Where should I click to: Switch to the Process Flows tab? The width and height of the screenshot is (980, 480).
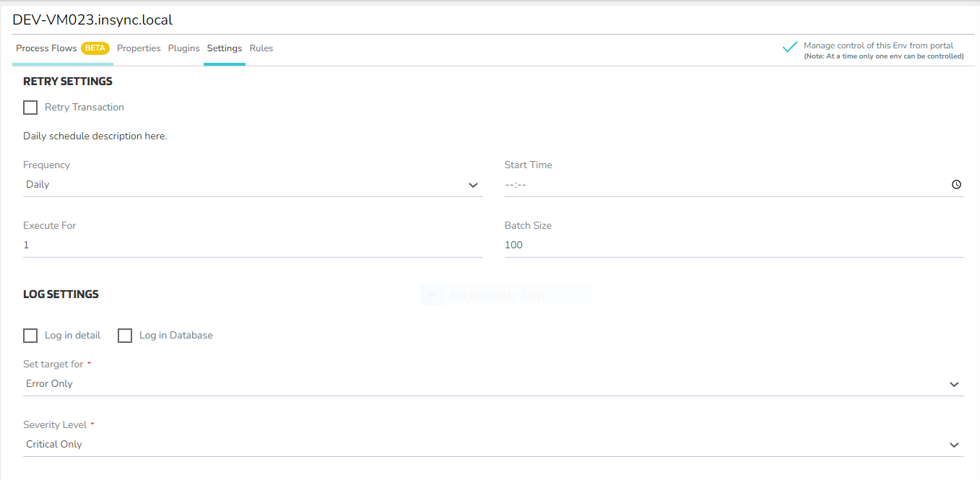(46, 48)
